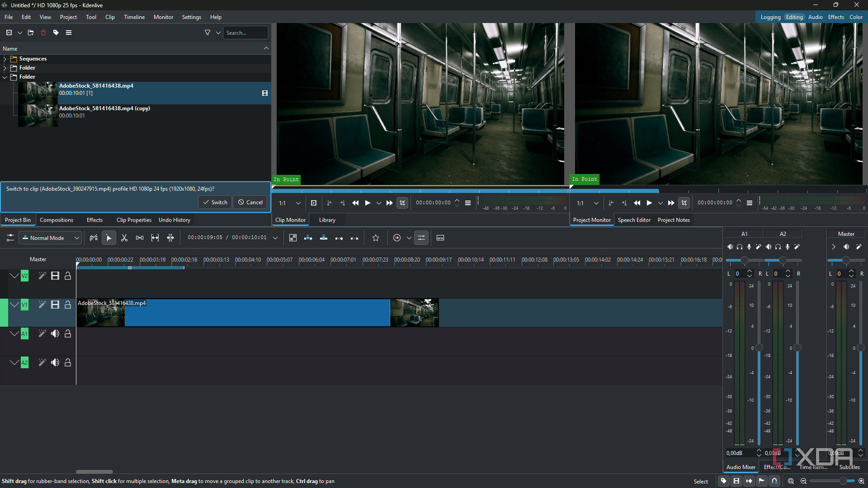Viewport: 868px width, 488px height.
Task: Collapse track V1 chevron
Action: click(14, 305)
